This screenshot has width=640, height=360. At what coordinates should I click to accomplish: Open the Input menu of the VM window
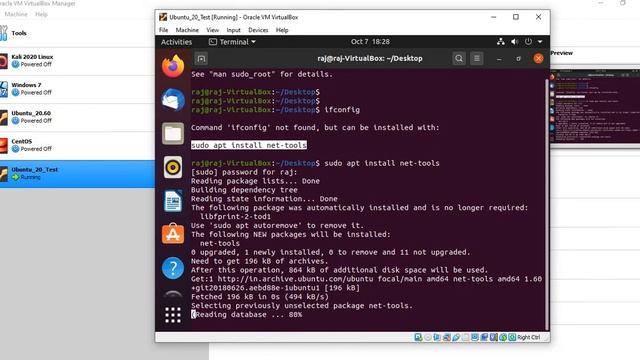click(x=233, y=30)
